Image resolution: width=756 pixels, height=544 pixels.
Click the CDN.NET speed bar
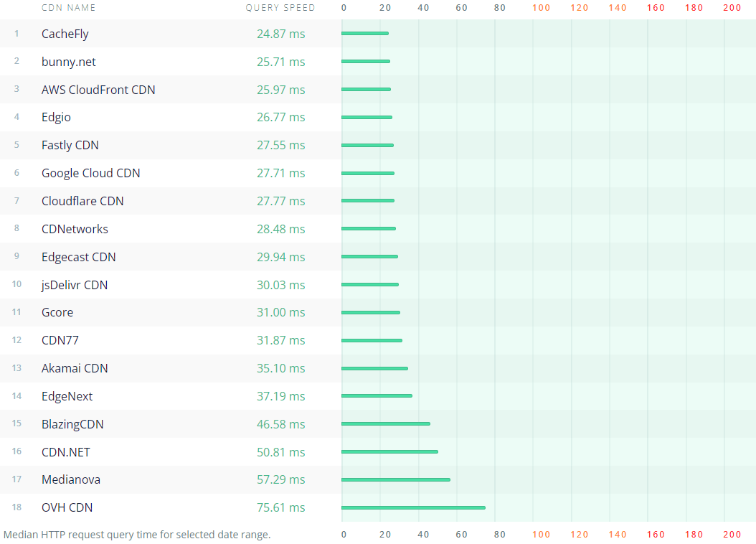(x=389, y=452)
